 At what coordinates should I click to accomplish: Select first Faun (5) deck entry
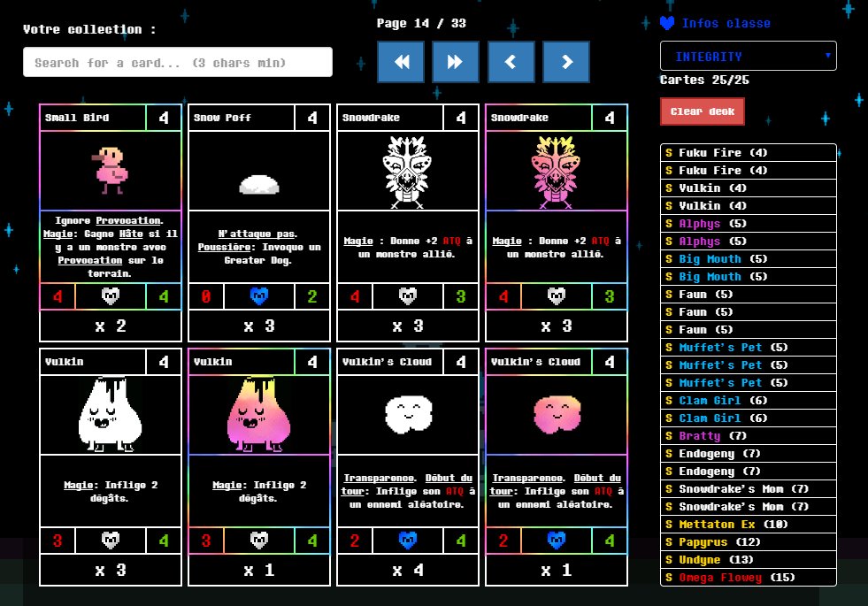(x=748, y=295)
